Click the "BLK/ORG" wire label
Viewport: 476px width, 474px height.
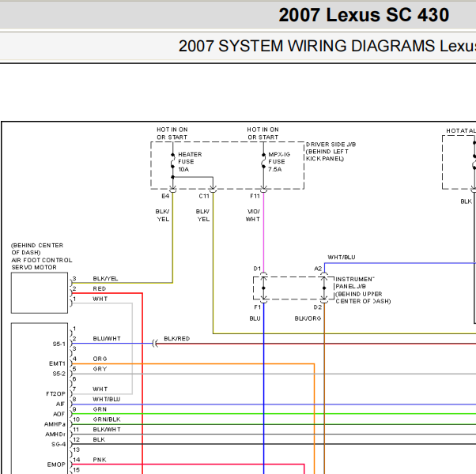pyautogui.click(x=308, y=318)
